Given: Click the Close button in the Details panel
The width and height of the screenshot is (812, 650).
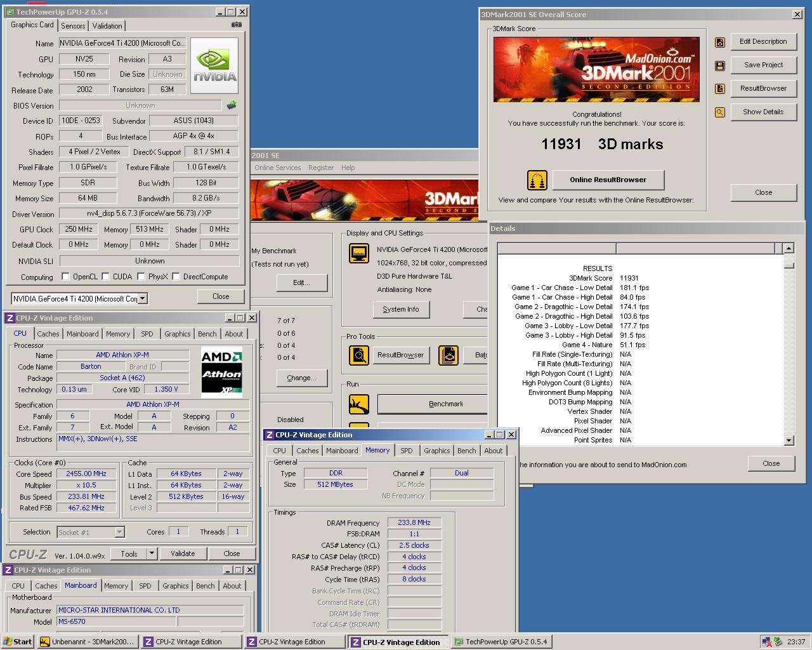Looking at the screenshot, I should pos(771,463).
